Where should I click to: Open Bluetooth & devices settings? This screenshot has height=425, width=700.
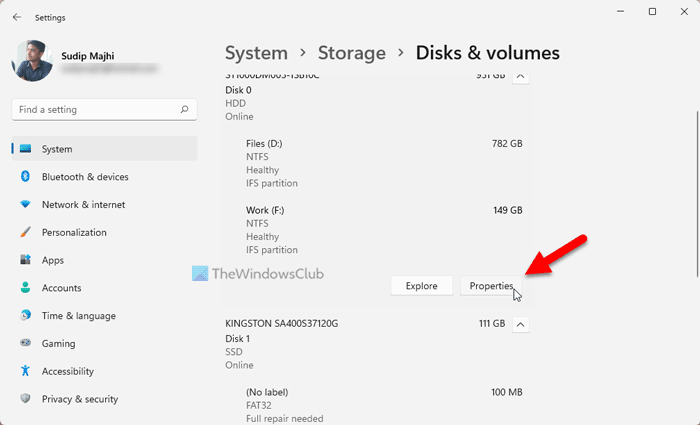[85, 177]
